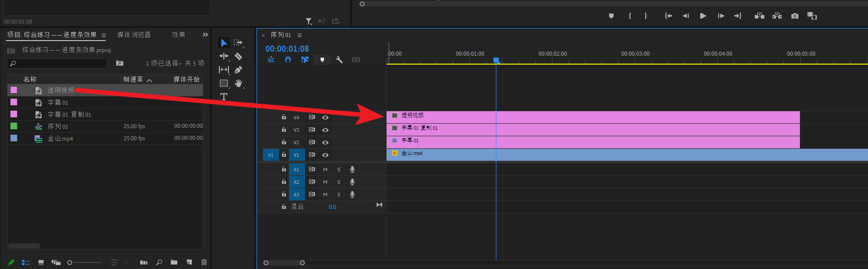Hide track V4 with its eye icon
Viewport: 868px width, 269px height.
pos(325,117)
